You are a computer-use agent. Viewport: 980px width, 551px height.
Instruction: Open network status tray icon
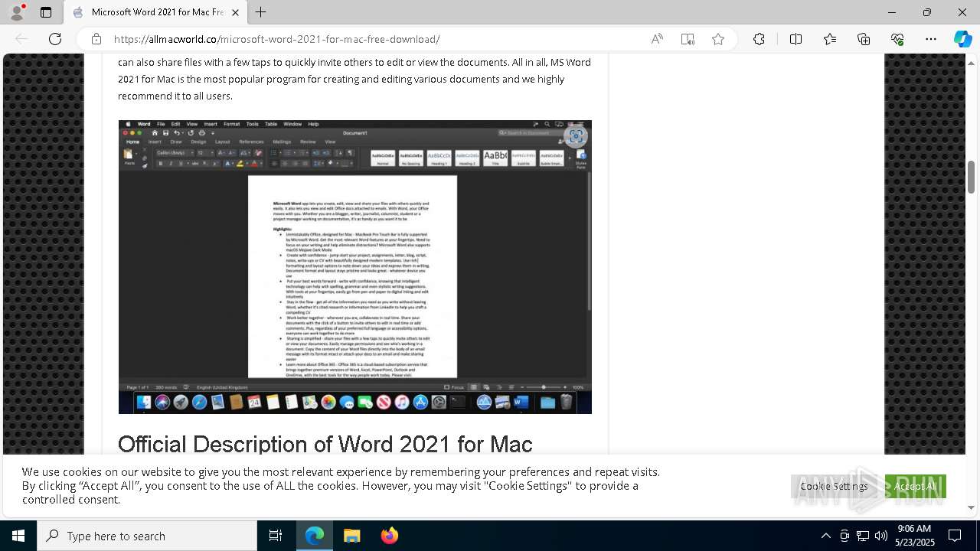pos(863,536)
